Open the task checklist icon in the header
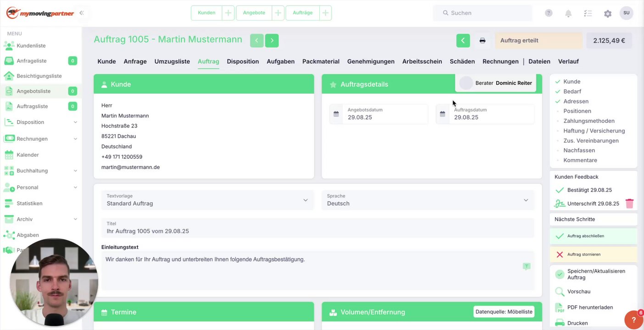This screenshot has width=644, height=330. (x=588, y=13)
